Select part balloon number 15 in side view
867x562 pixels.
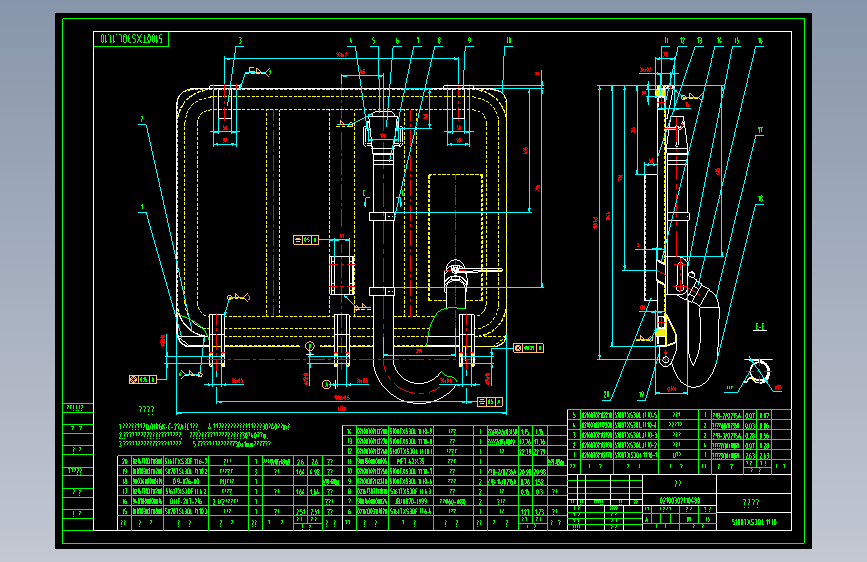pos(737,40)
